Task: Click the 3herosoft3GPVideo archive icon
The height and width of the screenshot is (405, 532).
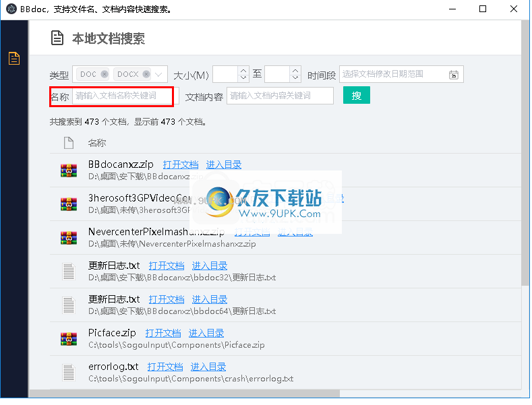Action: pyautogui.click(x=69, y=204)
